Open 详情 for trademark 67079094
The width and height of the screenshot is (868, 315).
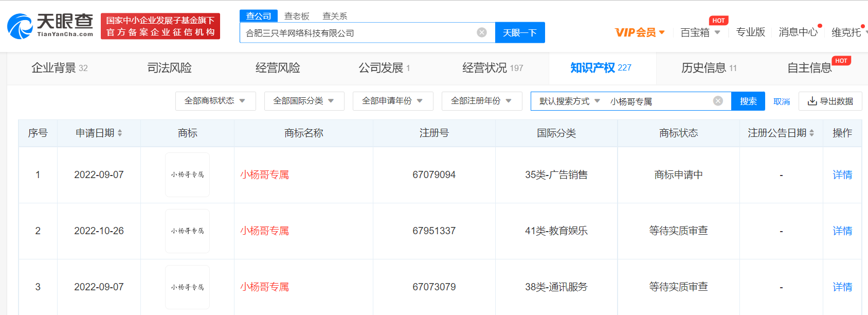click(842, 175)
